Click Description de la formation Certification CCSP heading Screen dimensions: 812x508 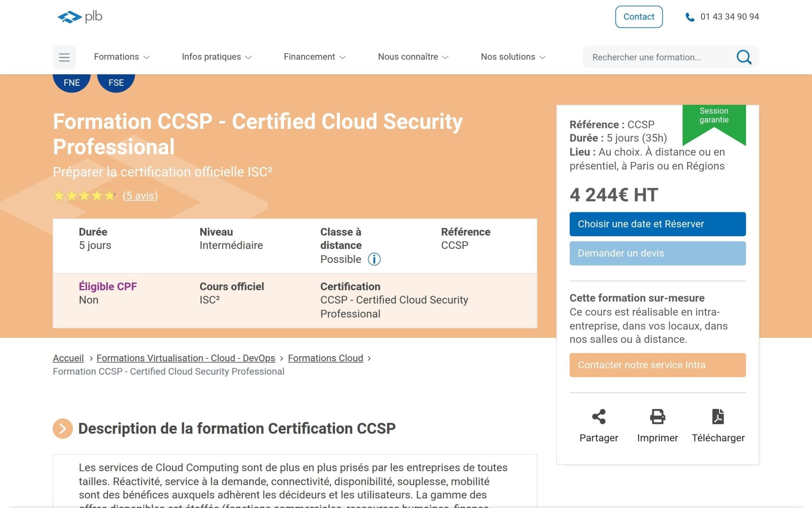(237, 429)
